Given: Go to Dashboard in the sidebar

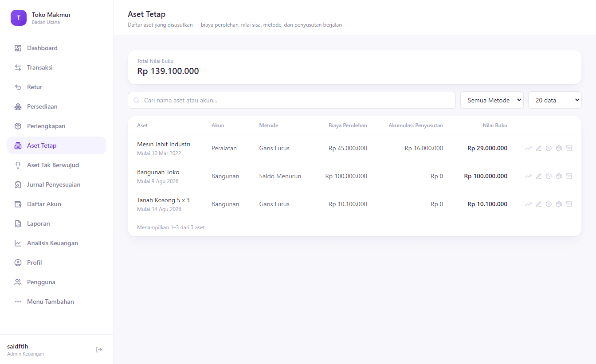Looking at the screenshot, I should (56, 48).
